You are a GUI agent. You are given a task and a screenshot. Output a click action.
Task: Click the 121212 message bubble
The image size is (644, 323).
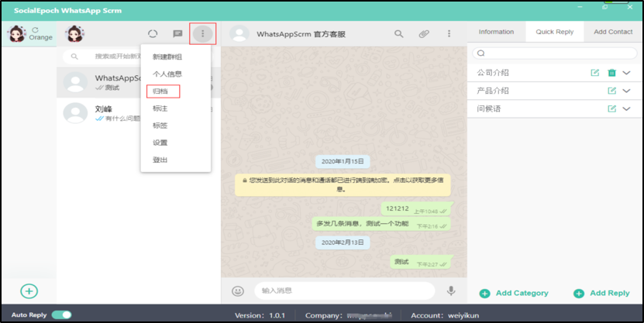pyautogui.click(x=416, y=209)
